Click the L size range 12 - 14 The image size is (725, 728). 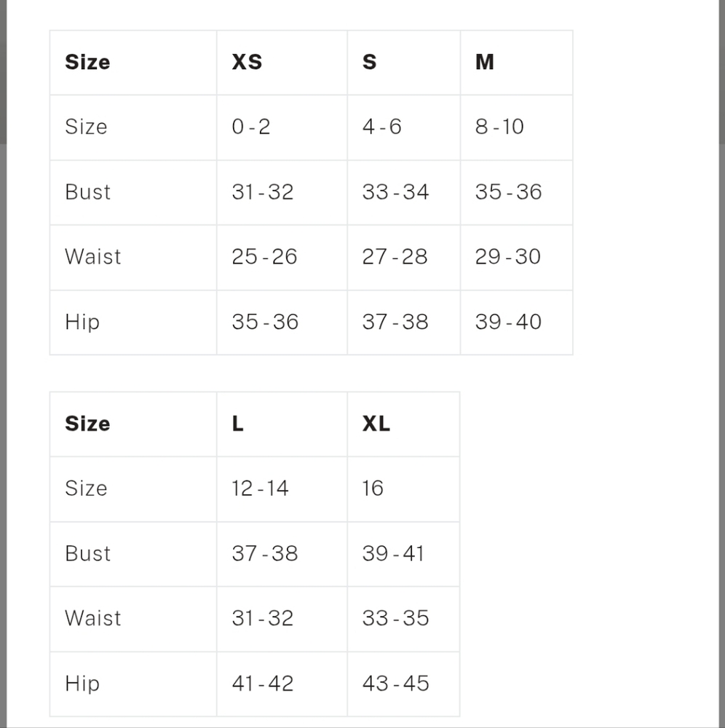coord(261,488)
